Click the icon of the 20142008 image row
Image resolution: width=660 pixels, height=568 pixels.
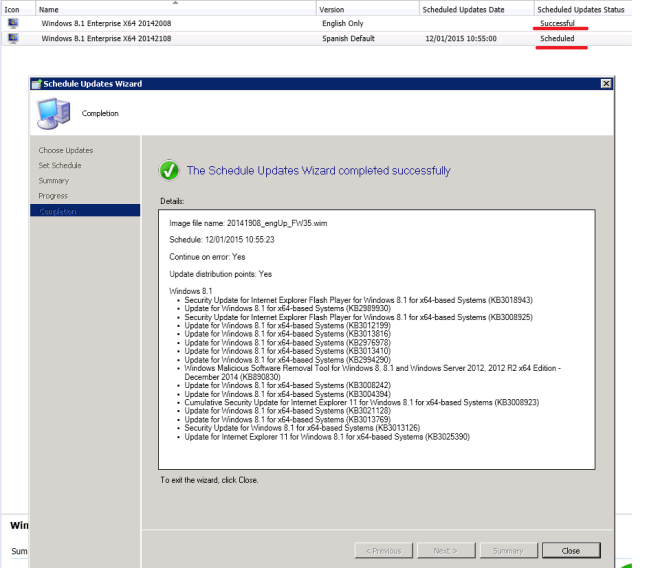click(12, 22)
